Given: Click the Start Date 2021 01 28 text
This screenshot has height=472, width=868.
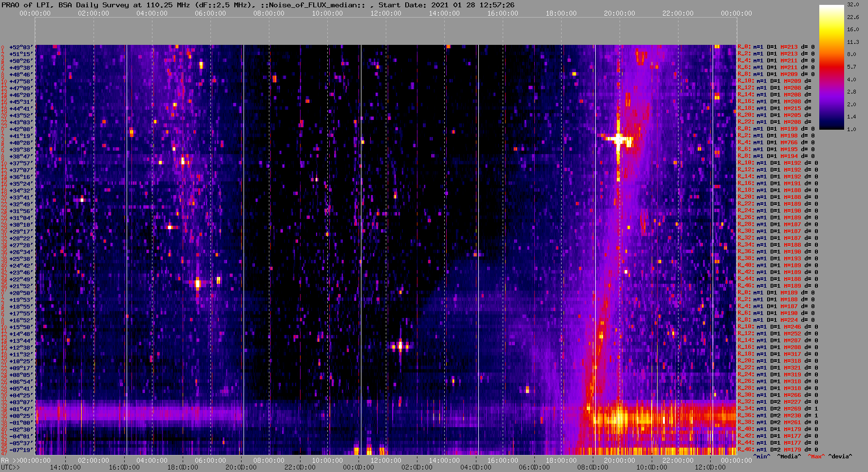Looking at the screenshot, I should coord(446,5).
